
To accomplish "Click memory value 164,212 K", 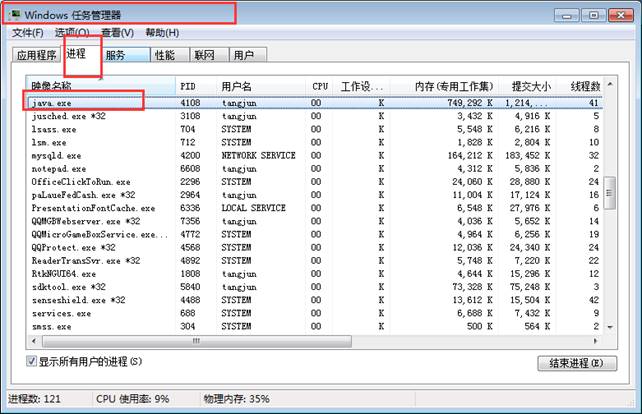I will click(x=470, y=156).
